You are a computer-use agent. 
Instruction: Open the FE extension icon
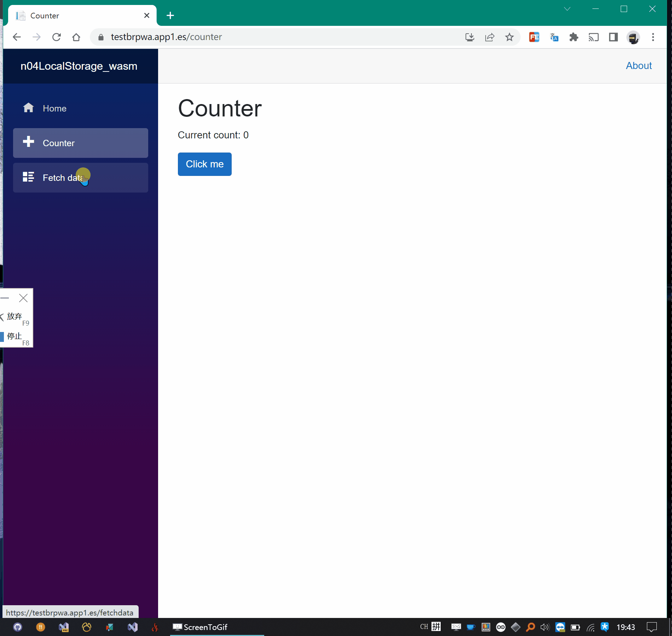point(534,37)
